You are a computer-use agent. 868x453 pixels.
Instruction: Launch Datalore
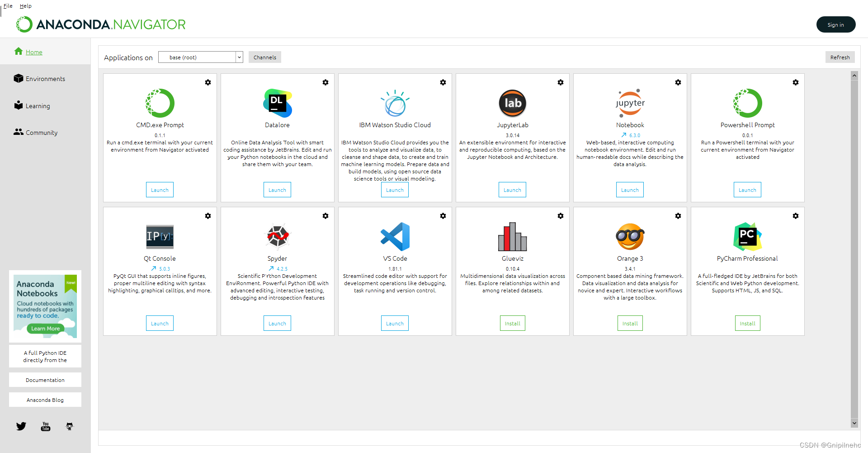277,190
